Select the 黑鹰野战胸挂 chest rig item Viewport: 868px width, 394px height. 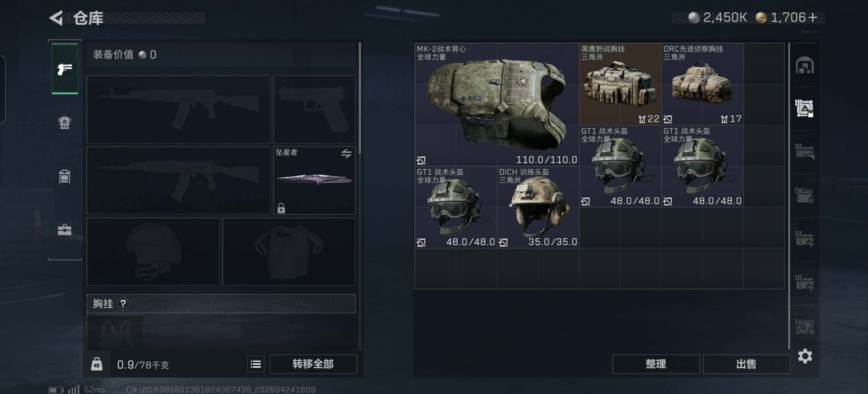click(x=620, y=84)
